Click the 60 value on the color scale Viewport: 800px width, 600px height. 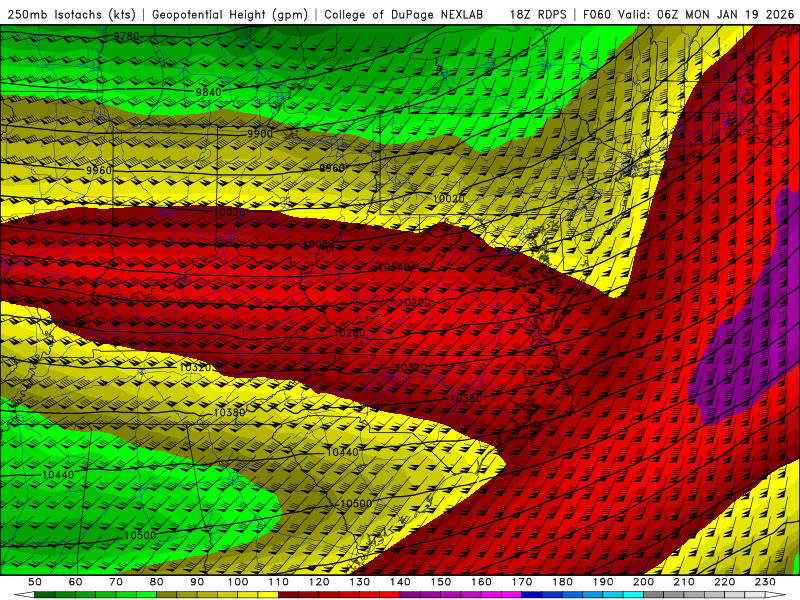[x=76, y=582]
